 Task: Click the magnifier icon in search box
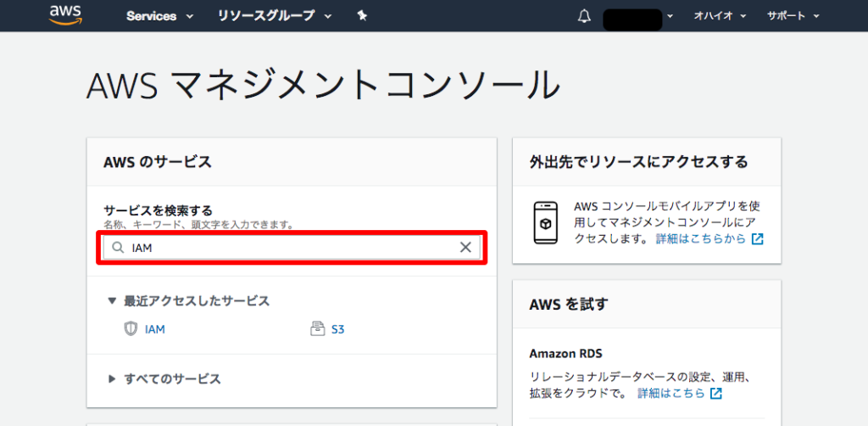coord(117,248)
